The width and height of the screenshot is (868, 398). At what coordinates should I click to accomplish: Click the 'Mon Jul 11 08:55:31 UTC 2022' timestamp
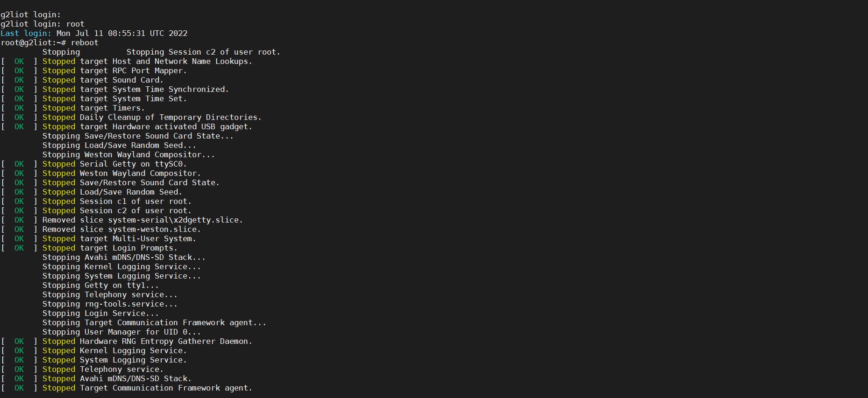click(x=122, y=33)
